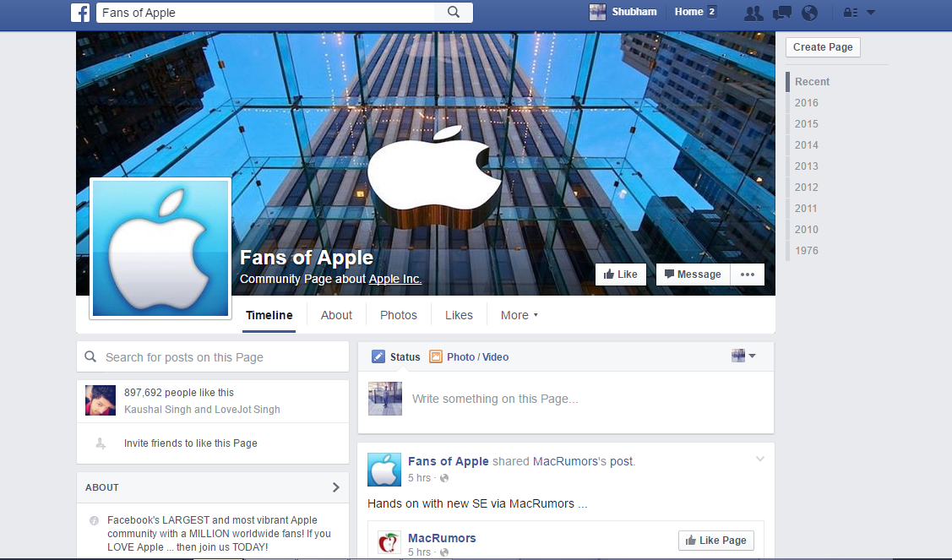Send a Message to the page
The height and width of the screenshot is (560, 952).
click(x=693, y=275)
